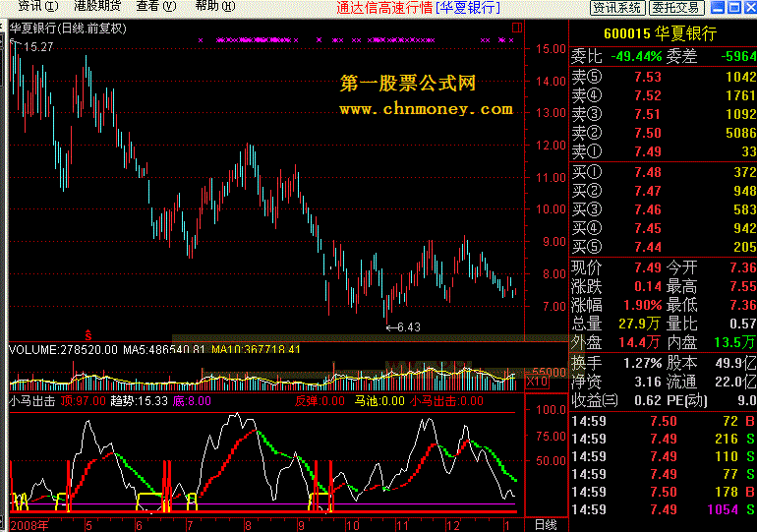Click the 马池:0.00 indicator value
The width and height of the screenshot is (757, 532).
tap(379, 401)
